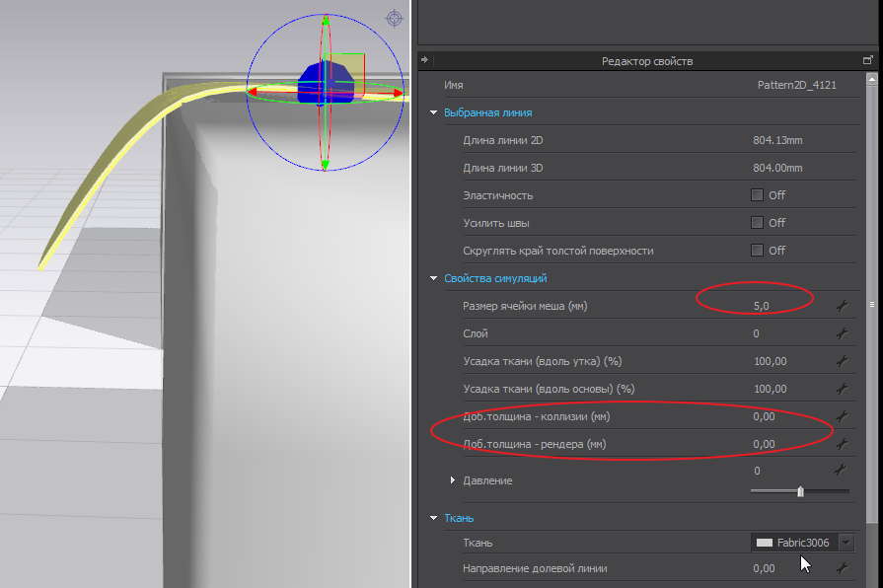Click pin icon for Доб.толщина - рендера
The image size is (883, 588).
pyautogui.click(x=842, y=444)
